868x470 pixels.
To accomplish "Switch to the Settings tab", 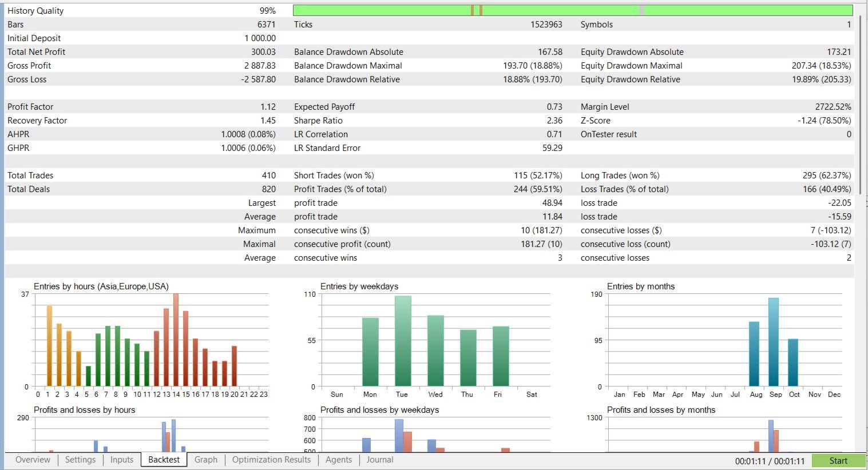I will coord(80,460).
